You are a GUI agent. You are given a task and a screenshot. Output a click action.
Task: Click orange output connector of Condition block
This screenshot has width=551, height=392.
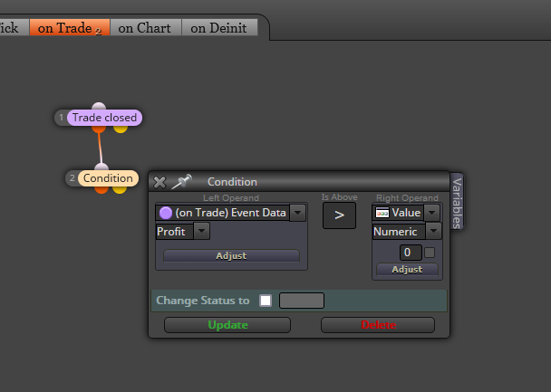(x=101, y=190)
